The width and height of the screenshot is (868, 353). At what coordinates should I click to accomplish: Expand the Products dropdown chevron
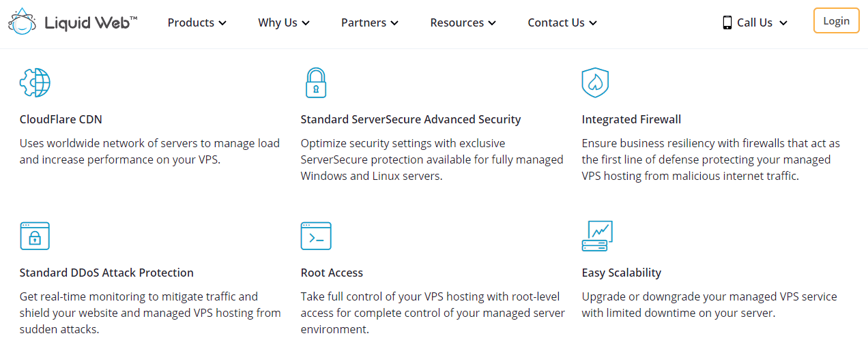coord(222,23)
